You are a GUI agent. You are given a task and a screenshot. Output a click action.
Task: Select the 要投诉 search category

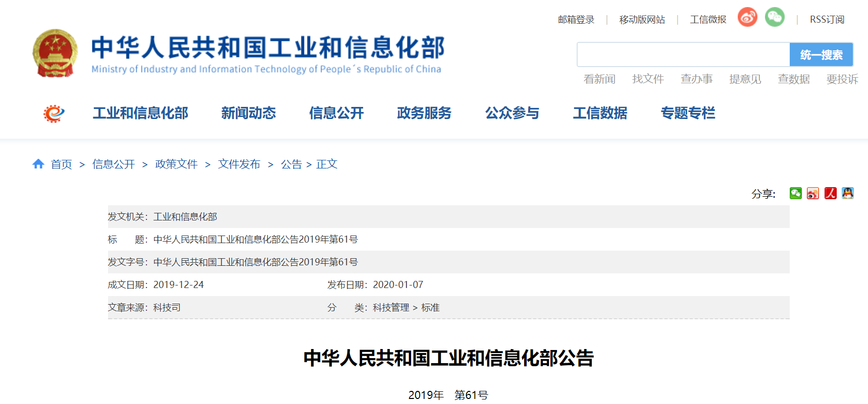(842, 79)
